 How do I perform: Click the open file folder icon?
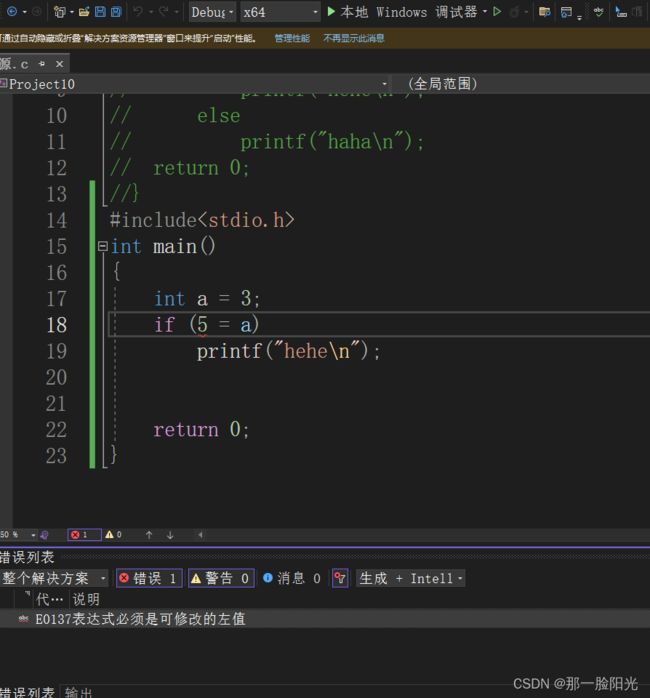click(x=84, y=12)
